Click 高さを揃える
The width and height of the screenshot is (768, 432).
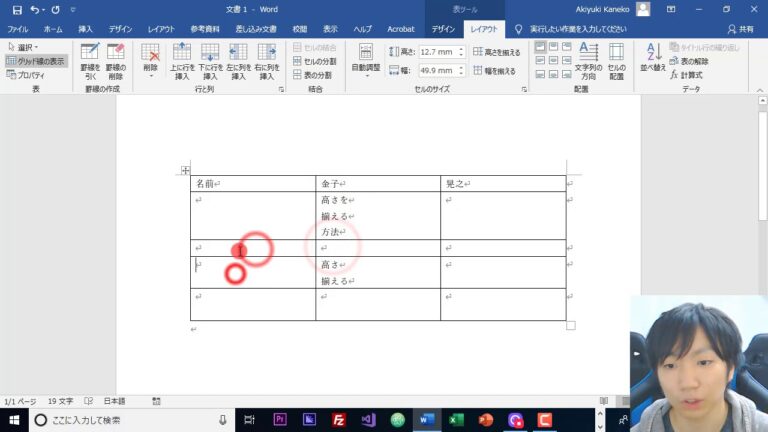pyautogui.click(x=497, y=52)
